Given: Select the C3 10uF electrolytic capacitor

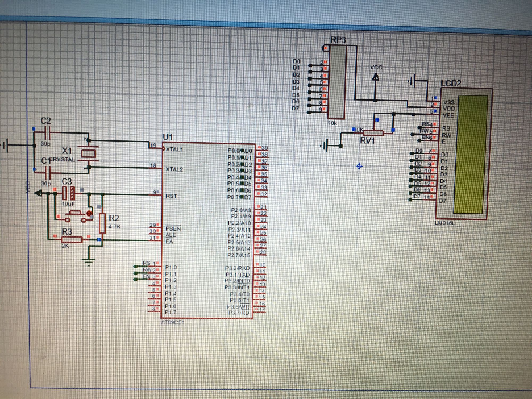Looking at the screenshot, I should pos(68,194).
